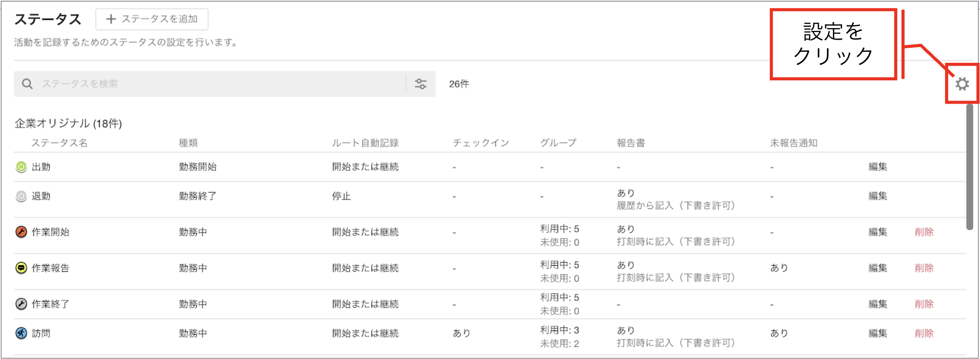Click the magnifier icon in search box
The image size is (980, 359).
click(28, 84)
